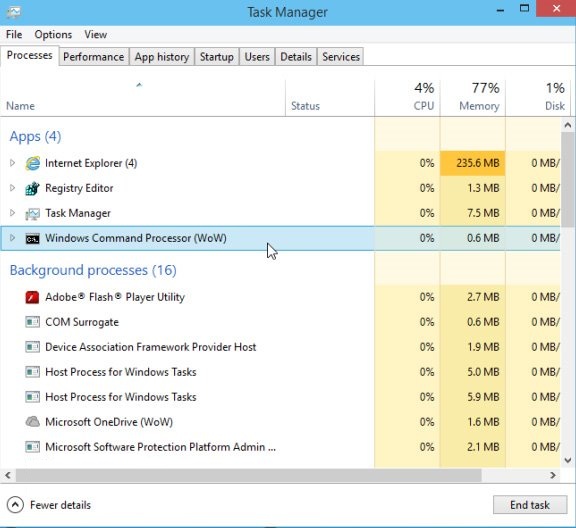Select the Registry Editor name text
Image resolution: width=576 pixels, height=528 pixels.
pos(79,188)
